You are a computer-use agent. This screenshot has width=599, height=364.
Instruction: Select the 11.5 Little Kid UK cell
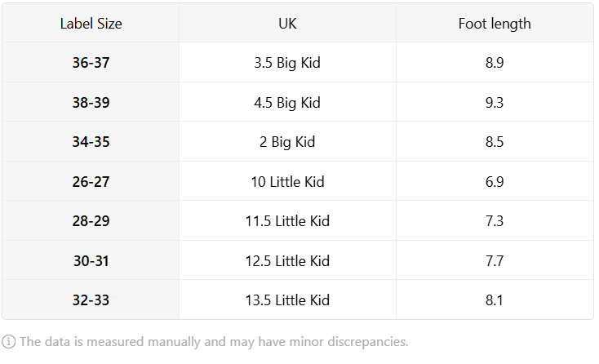coord(287,221)
